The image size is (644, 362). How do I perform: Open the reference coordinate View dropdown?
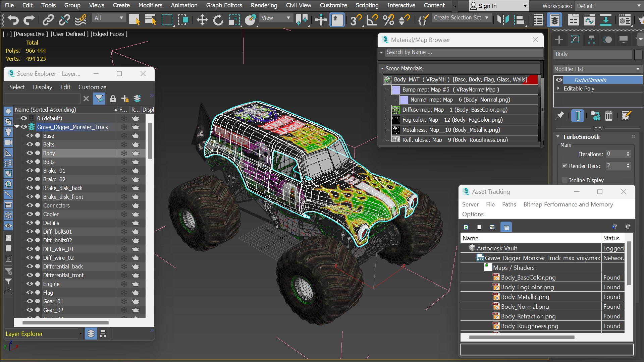[x=276, y=18]
